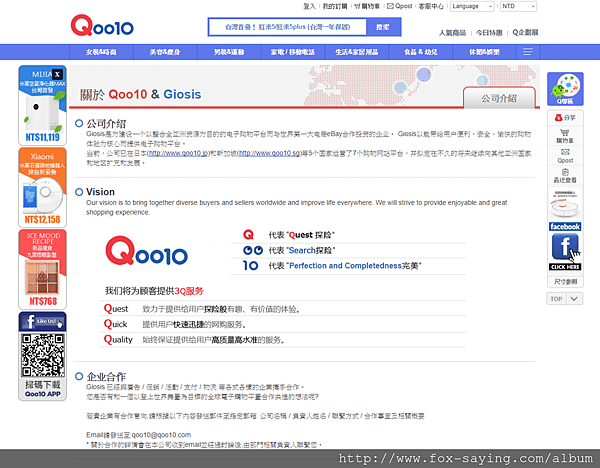This screenshot has width=600, height=468.
Task: Click the hamburger all-categories icon
Action: pyautogui.click(x=528, y=52)
